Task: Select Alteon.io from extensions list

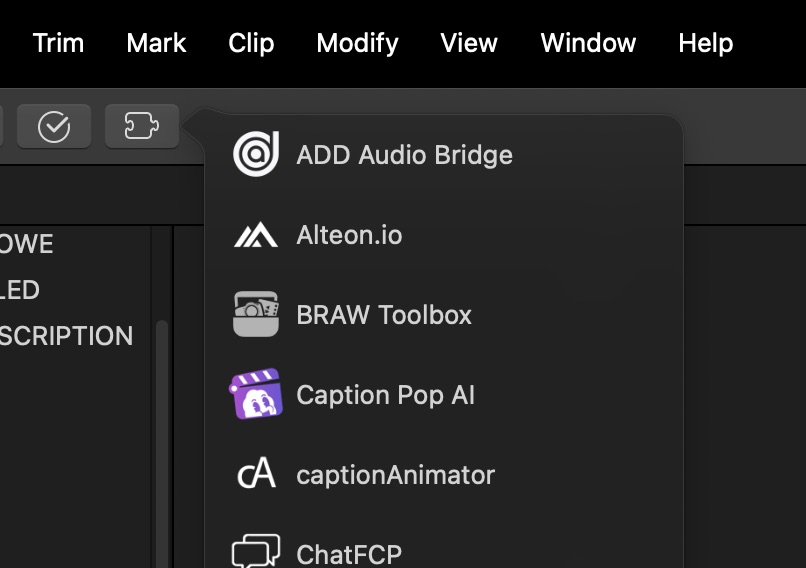Action: (x=349, y=235)
